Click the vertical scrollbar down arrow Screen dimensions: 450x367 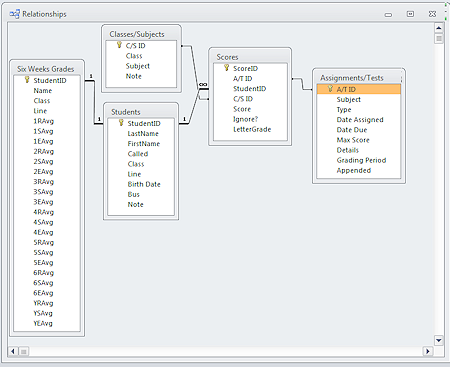tap(439, 340)
